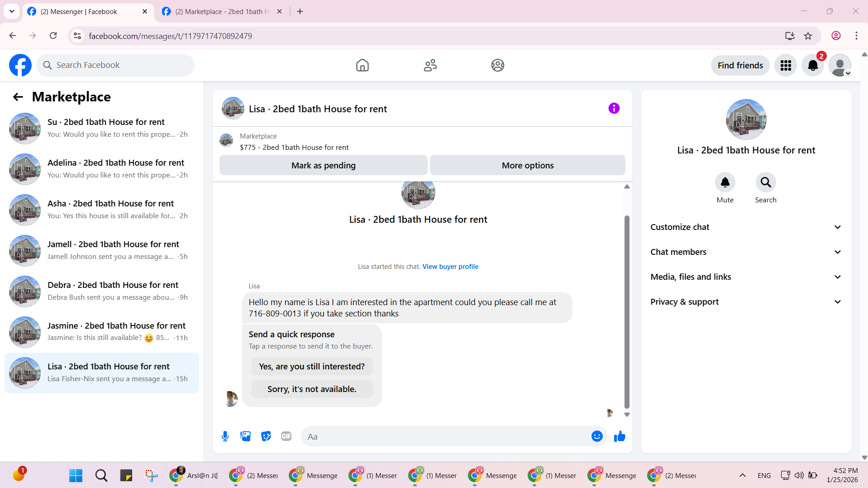Open More options for the listing

(528, 165)
